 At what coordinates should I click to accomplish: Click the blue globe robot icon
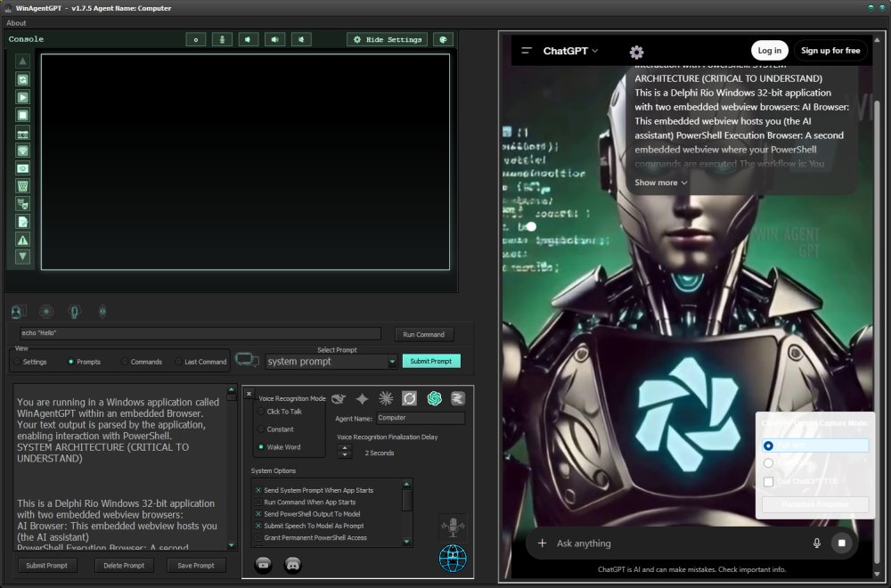[x=453, y=559]
